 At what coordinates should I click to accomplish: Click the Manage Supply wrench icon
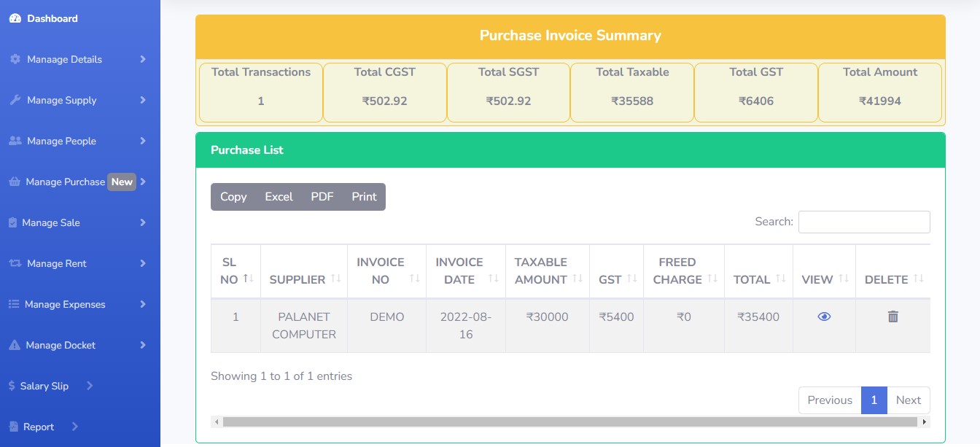(x=15, y=100)
